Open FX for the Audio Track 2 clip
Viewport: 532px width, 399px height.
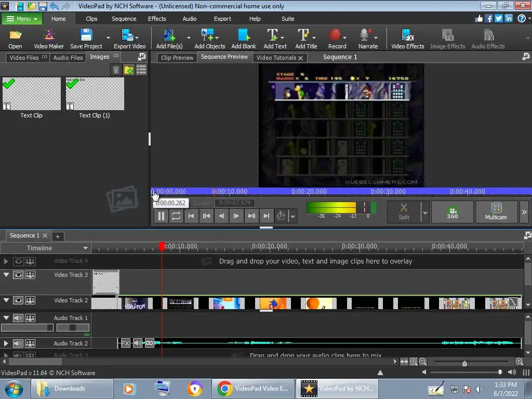[x=125, y=343]
